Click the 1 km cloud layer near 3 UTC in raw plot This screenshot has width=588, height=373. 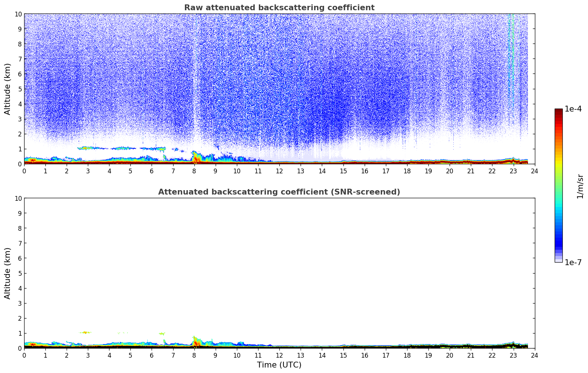tap(88, 148)
